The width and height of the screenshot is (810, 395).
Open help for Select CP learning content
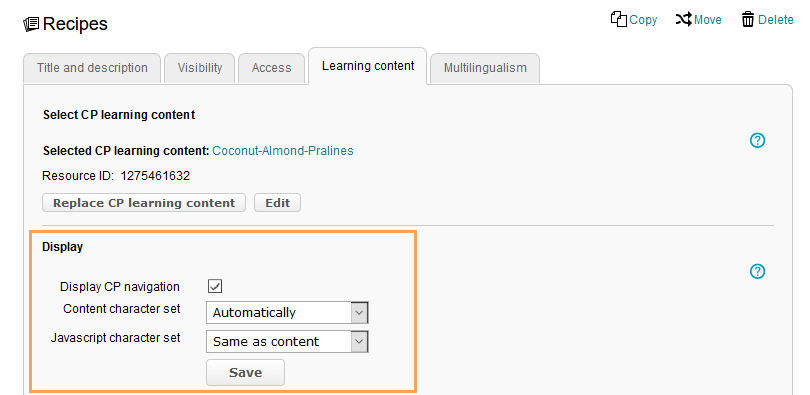coord(757,140)
